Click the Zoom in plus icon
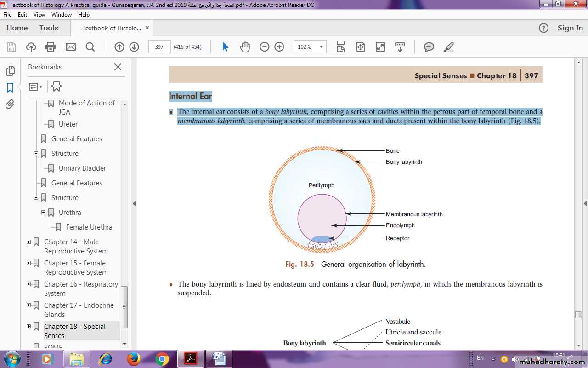 [279, 46]
